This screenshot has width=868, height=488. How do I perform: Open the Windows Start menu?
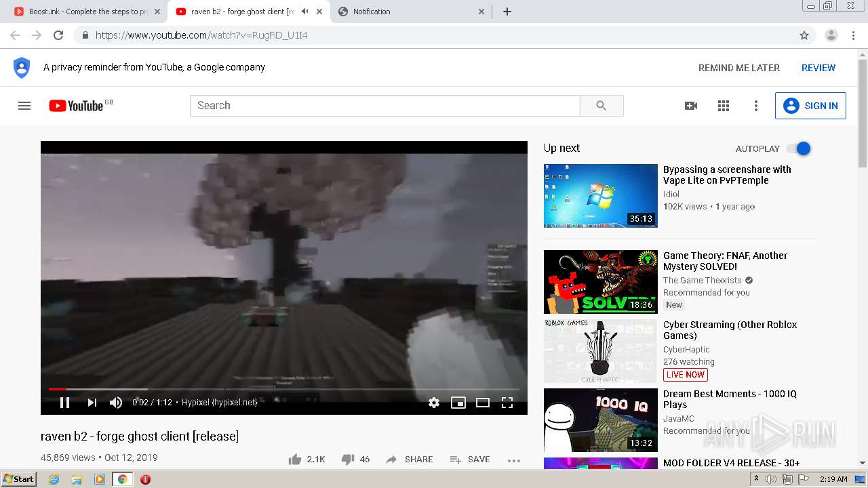(18, 479)
